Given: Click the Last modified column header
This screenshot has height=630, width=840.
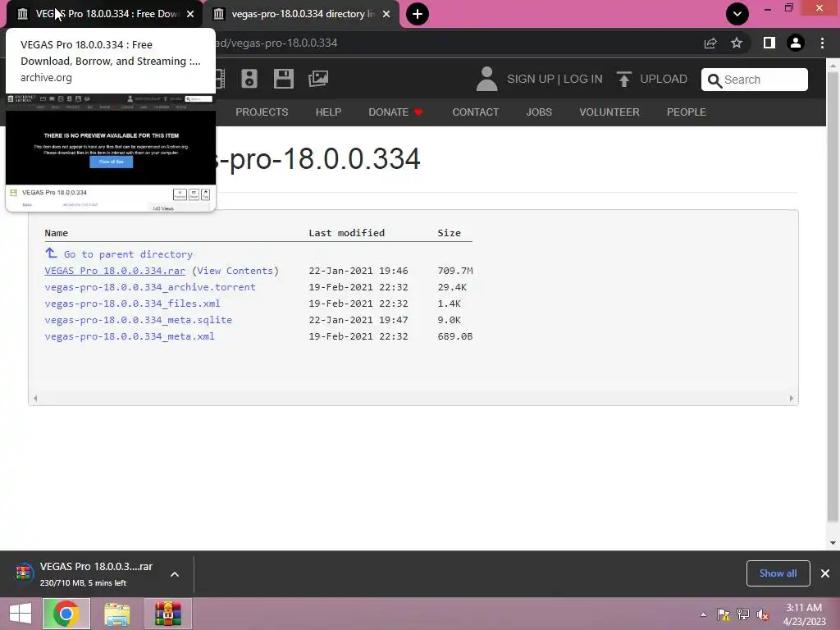Looking at the screenshot, I should pyautogui.click(x=347, y=232).
